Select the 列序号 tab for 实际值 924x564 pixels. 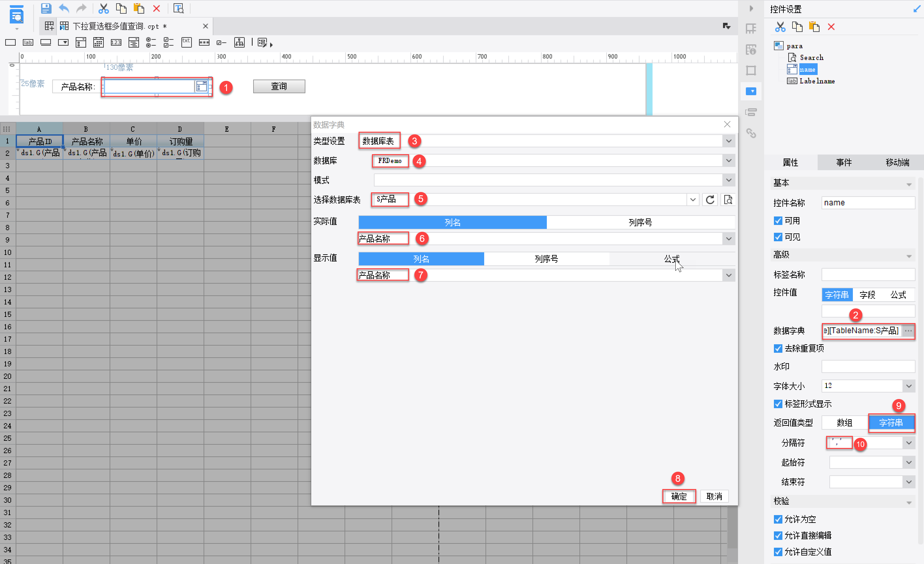click(x=640, y=222)
